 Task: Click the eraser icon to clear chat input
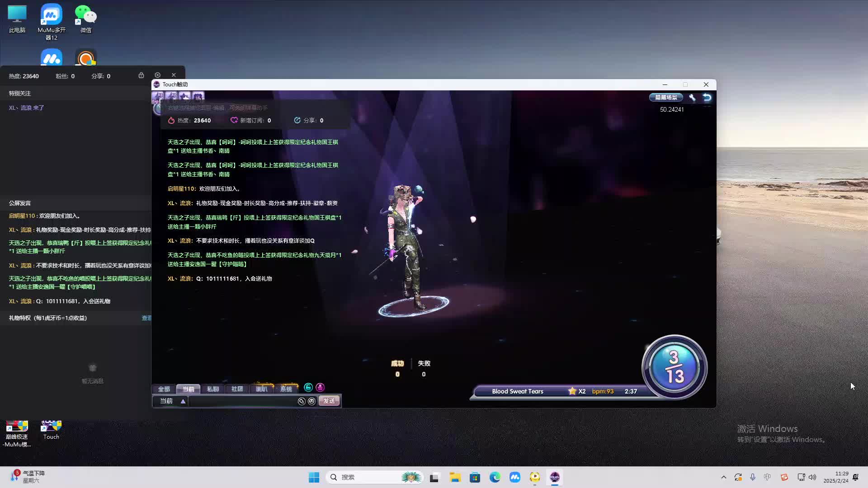click(302, 401)
